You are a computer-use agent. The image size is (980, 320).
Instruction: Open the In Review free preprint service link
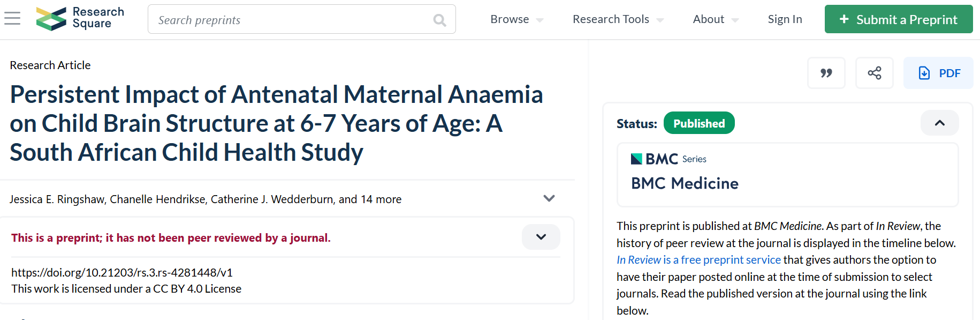[698, 260]
